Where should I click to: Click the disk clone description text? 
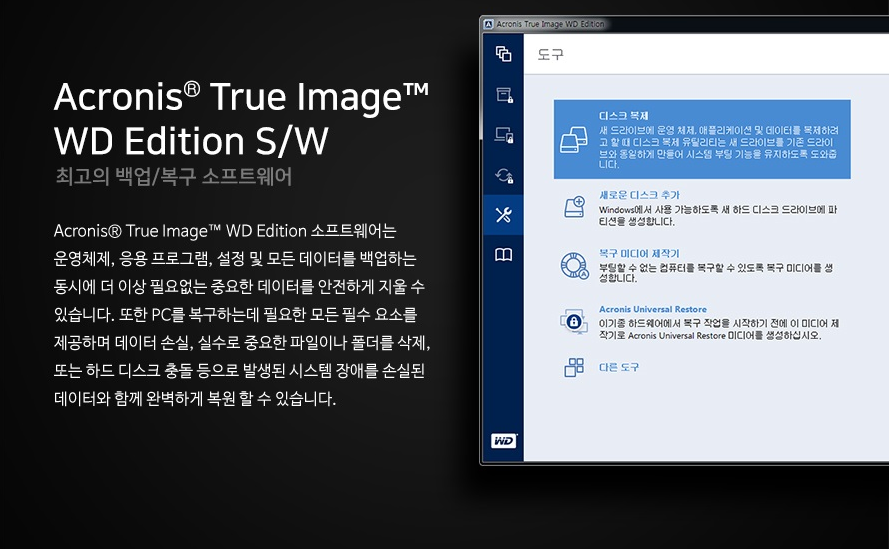(718, 147)
